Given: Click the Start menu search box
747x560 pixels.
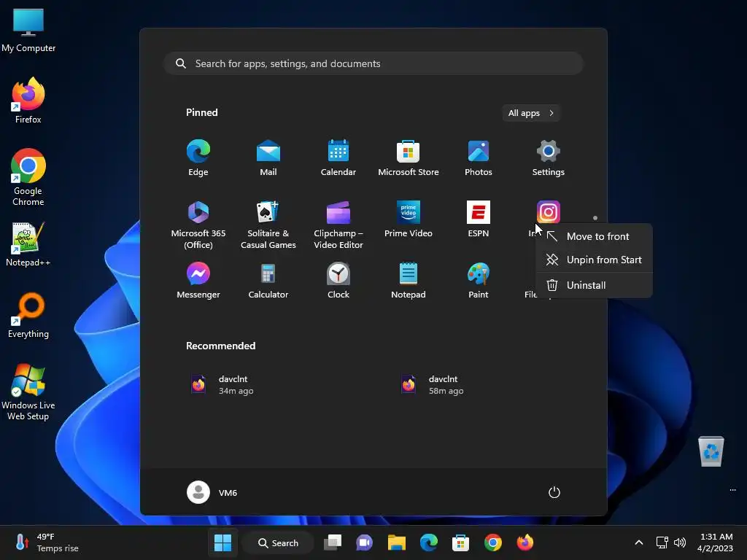Looking at the screenshot, I should (x=373, y=63).
